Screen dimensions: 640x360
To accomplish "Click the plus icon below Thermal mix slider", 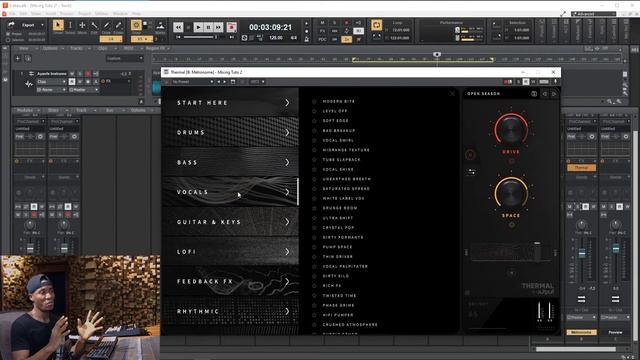I will tap(511, 273).
